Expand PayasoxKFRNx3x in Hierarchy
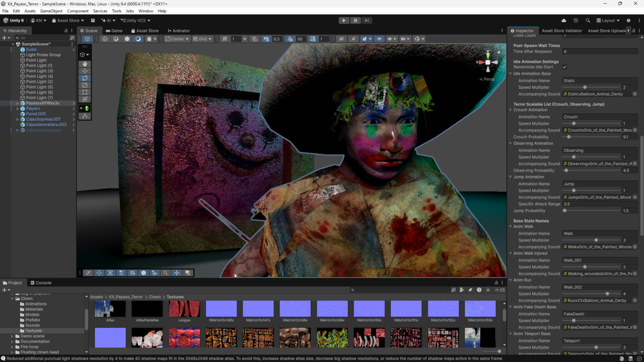 tap(18, 103)
